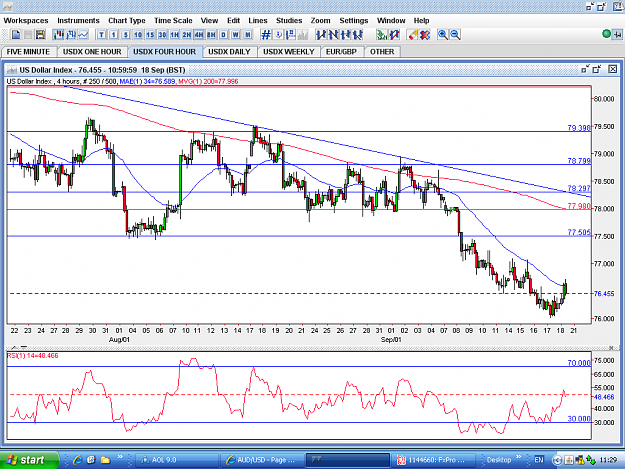
Task: Choose the 1H time scale button
Action: (175, 35)
